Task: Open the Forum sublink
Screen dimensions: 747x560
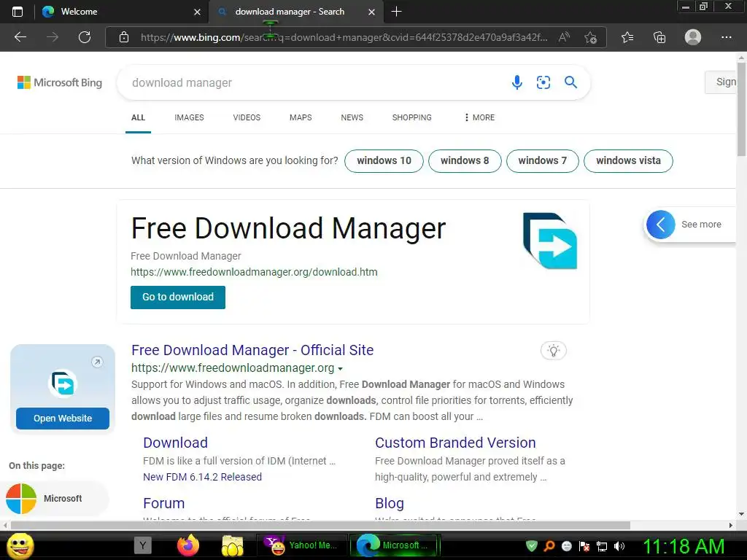Action: [164, 503]
